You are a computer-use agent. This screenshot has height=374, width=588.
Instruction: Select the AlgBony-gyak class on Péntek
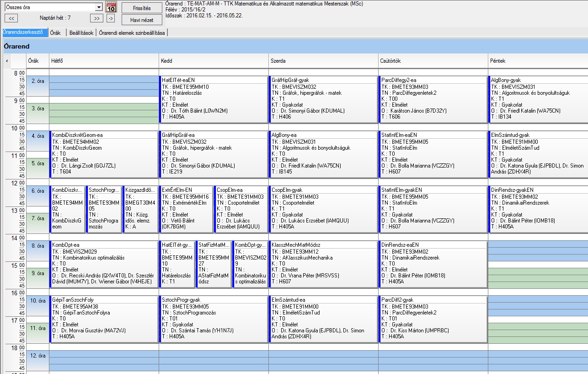[x=538, y=99]
